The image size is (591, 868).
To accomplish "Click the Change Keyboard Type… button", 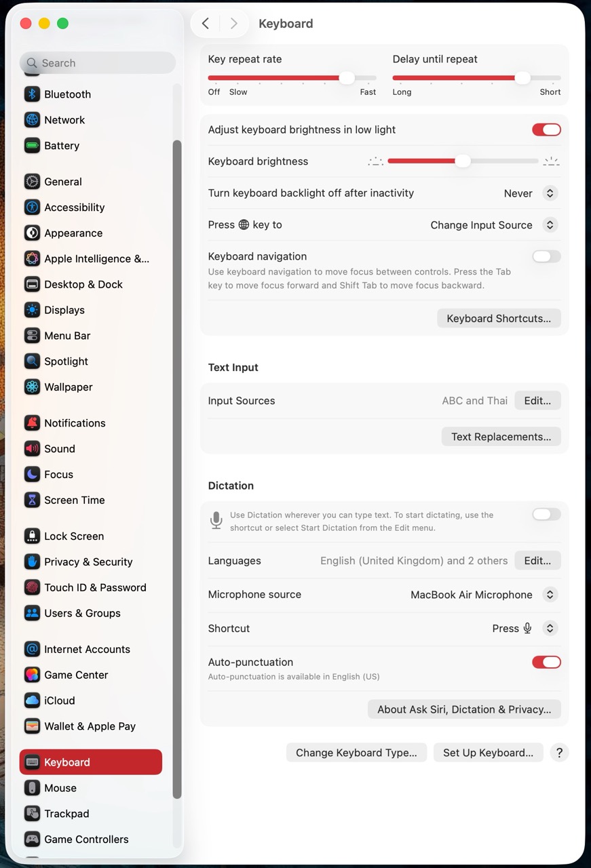I will click(356, 753).
